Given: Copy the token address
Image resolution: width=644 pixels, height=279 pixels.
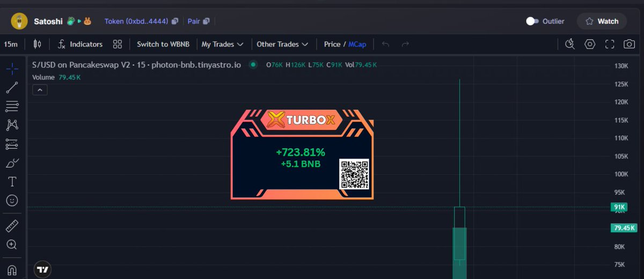Looking at the screenshot, I should (x=175, y=22).
